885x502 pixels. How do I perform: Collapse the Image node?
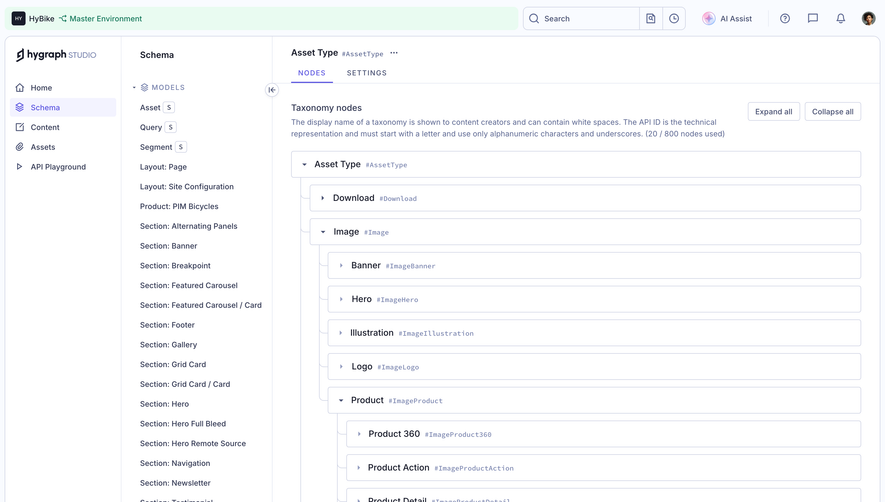click(x=323, y=232)
